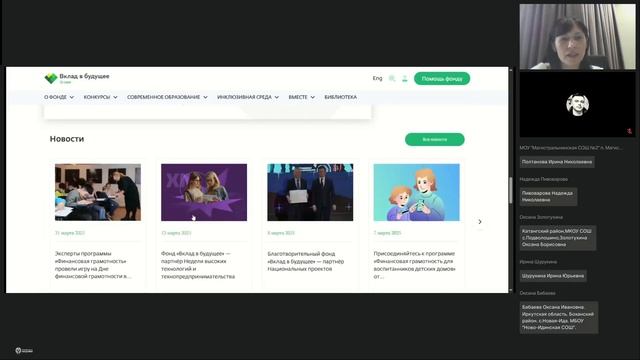Viewport: 640px width, 360px height.
Task: Select the speaking woman's video tile
Action: [x=577, y=37]
